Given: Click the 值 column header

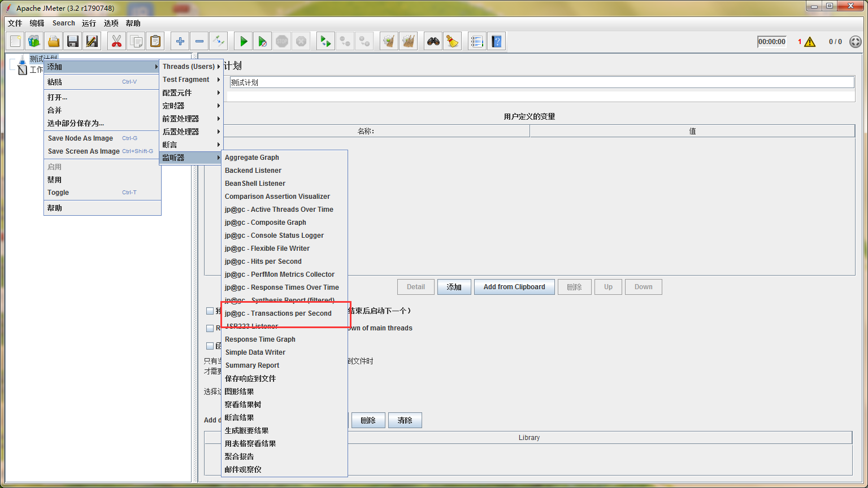Looking at the screenshot, I should (x=692, y=131).
